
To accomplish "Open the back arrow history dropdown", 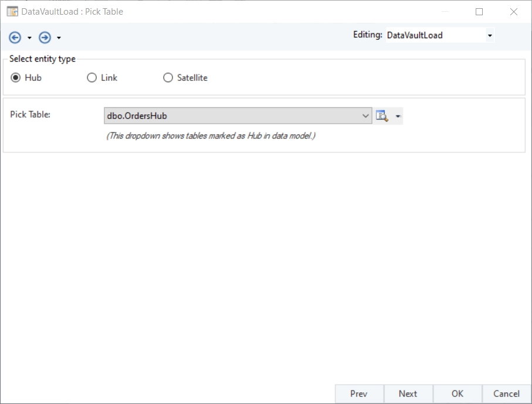I will pyautogui.click(x=29, y=38).
